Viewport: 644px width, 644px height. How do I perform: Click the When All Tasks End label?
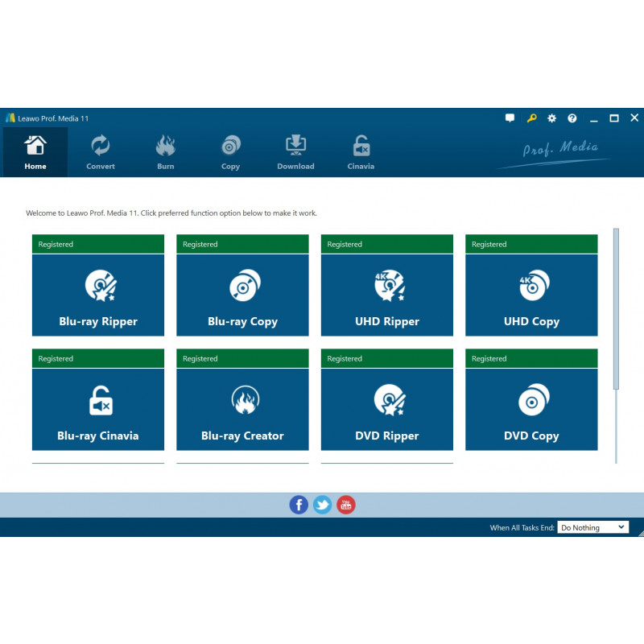(x=522, y=528)
